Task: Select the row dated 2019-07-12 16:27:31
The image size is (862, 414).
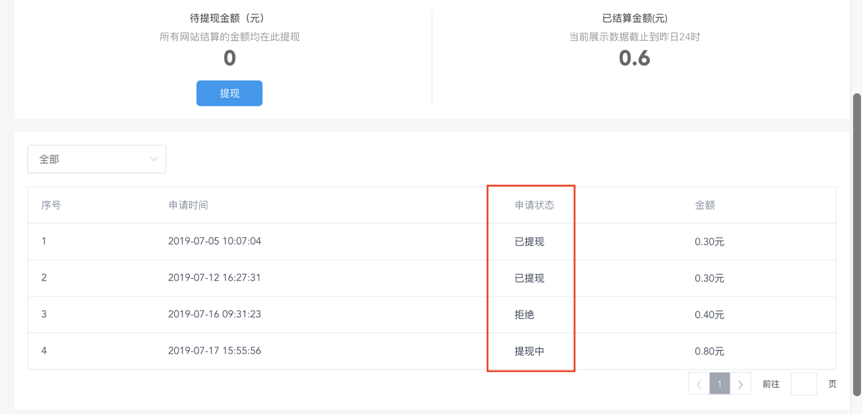Action: 214,278
